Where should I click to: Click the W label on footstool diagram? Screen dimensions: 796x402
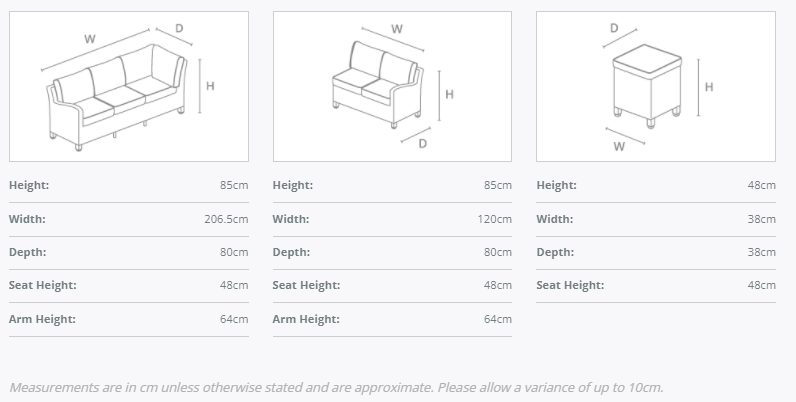tap(619, 146)
